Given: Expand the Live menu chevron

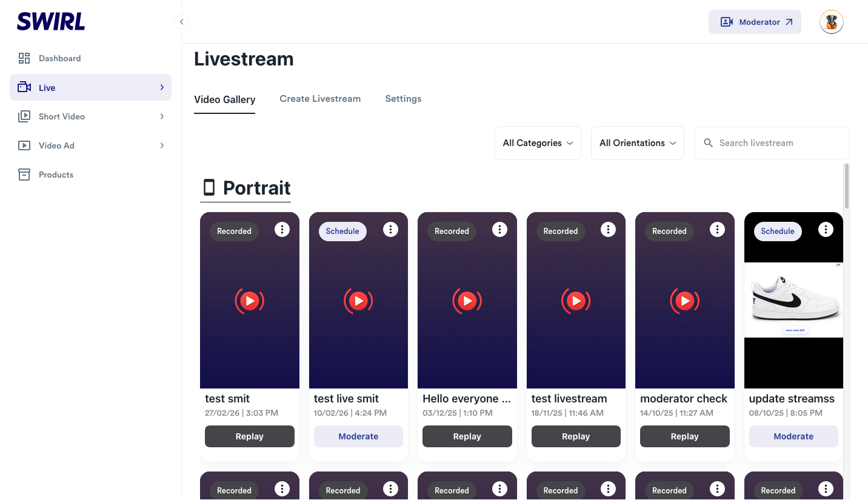Looking at the screenshot, I should [x=162, y=87].
